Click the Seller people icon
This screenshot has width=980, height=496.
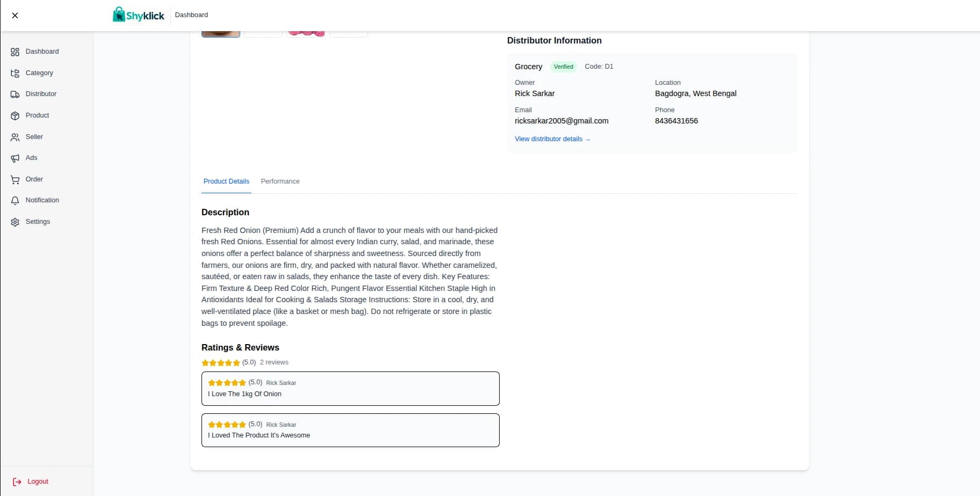[15, 137]
